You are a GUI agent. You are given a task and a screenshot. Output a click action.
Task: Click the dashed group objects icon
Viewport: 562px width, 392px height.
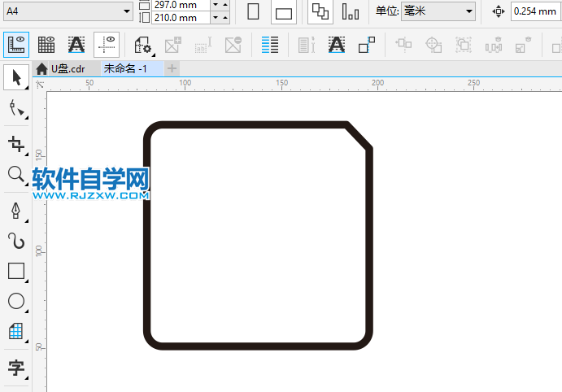tap(464, 46)
